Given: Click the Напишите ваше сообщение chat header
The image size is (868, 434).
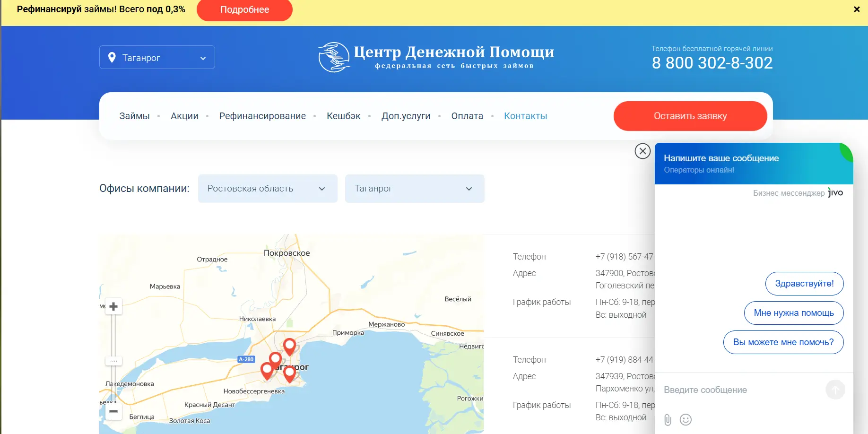Looking at the screenshot, I should click(754, 164).
